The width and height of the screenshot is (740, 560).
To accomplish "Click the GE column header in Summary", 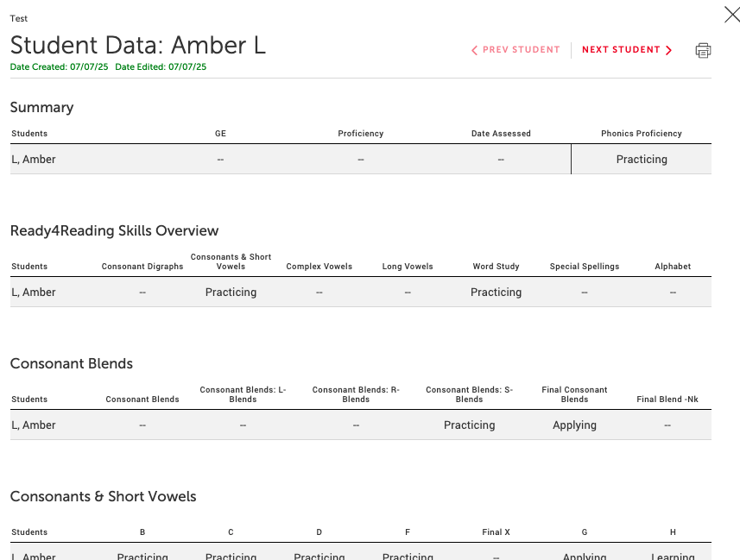I will (x=220, y=134).
